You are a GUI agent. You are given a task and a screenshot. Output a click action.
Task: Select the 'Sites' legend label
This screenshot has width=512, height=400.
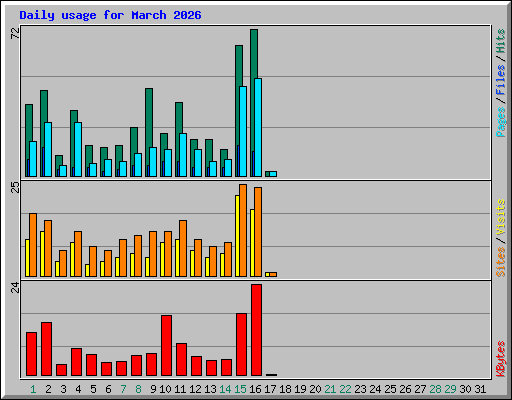point(501,262)
